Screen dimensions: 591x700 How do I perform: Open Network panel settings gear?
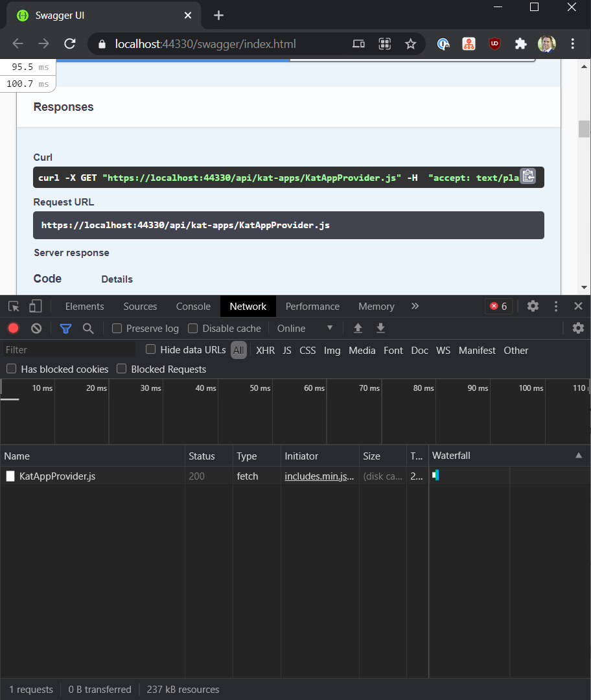click(x=578, y=328)
